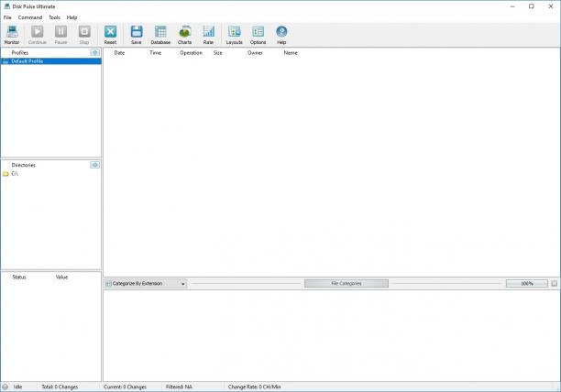Click the Continue toolbar icon
The image size is (561, 392).
(x=37, y=32)
